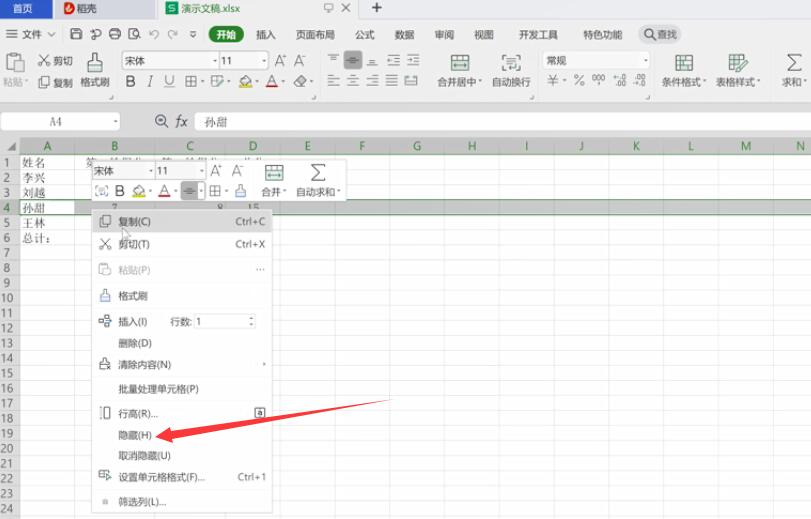Screen dimensions: 811x519
Task: Click the Select All corner triangle
Action: click(x=10, y=146)
